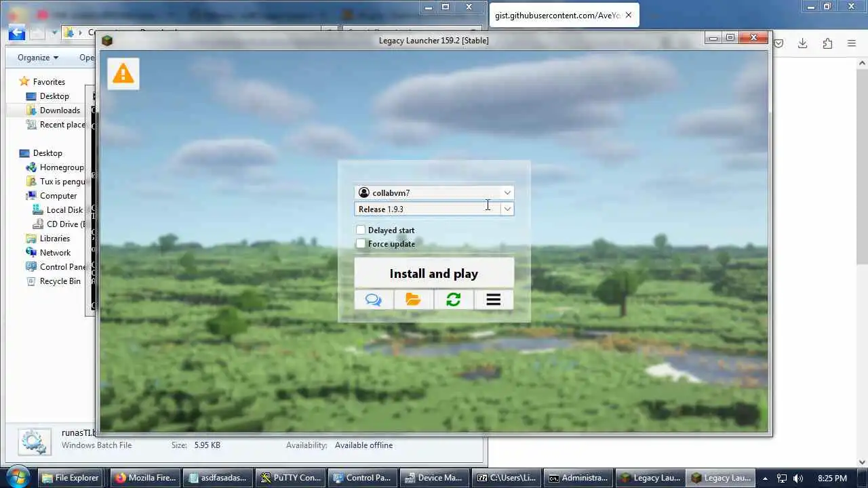Image resolution: width=868 pixels, height=488 pixels.
Task: Open Firefox extensions puzzle icon
Action: click(x=827, y=43)
